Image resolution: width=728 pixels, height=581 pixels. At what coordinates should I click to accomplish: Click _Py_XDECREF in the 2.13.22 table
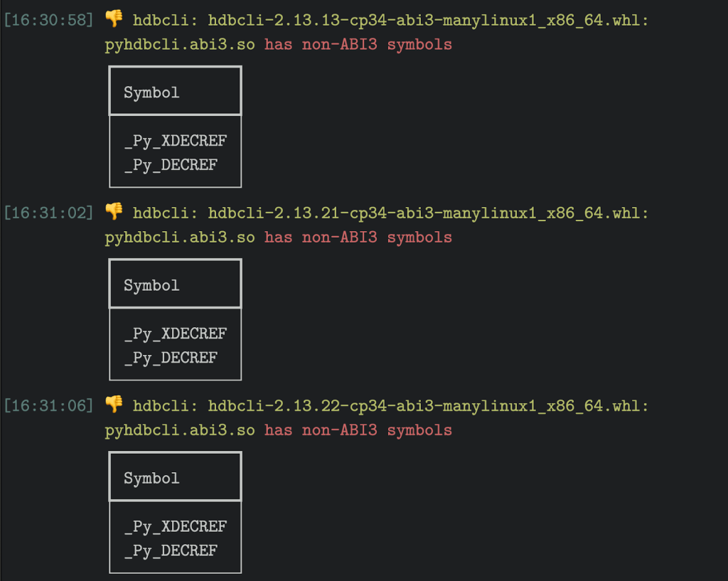pos(175,526)
